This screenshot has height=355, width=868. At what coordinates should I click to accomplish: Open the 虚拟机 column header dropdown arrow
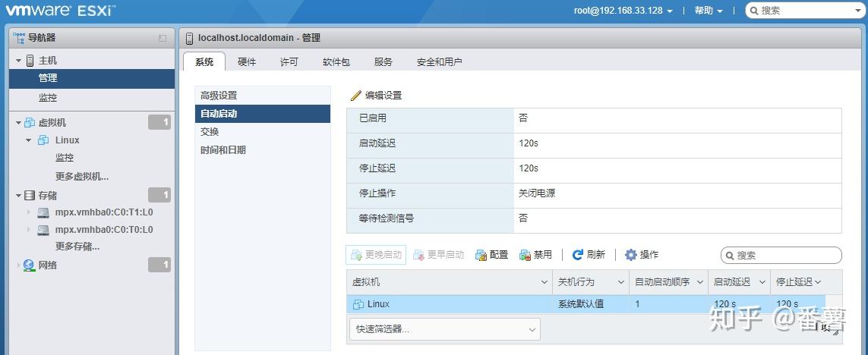coord(544,282)
